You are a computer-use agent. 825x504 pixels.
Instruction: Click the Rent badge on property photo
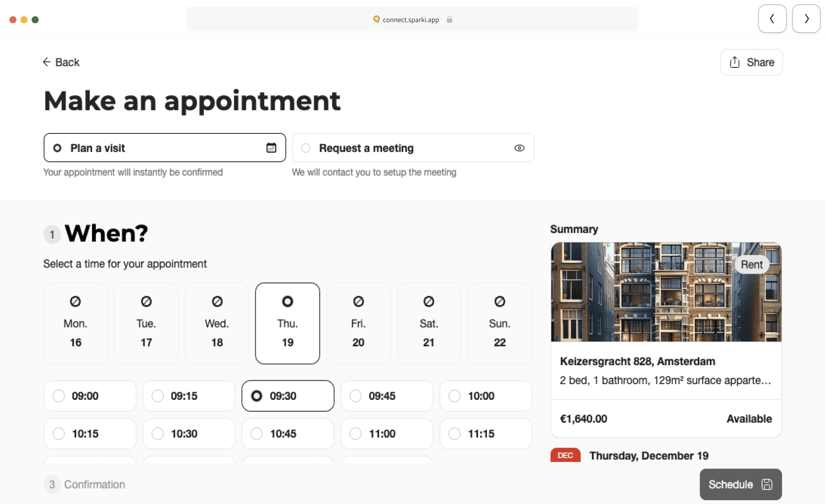(752, 264)
